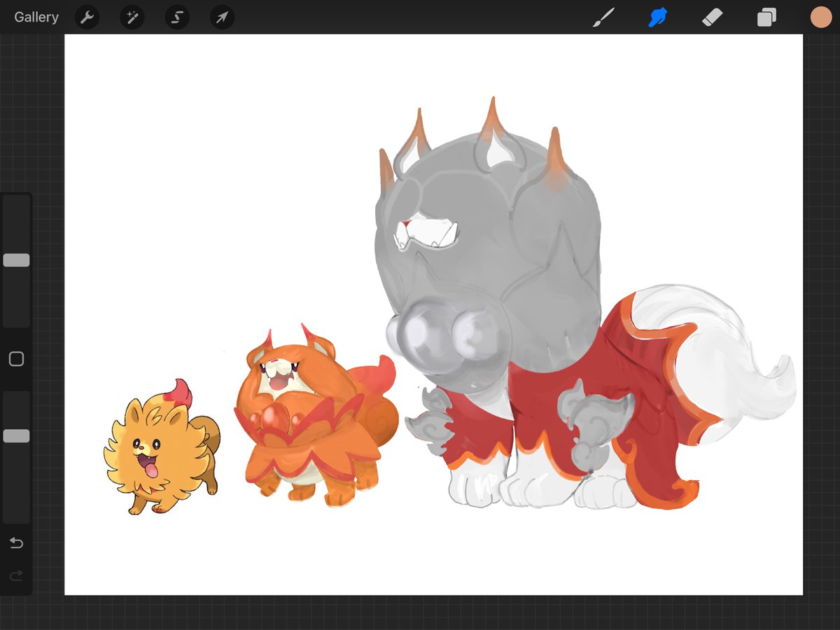840x630 pixels.
Task: Select the Brush paint tool
Action: (603, 17)
